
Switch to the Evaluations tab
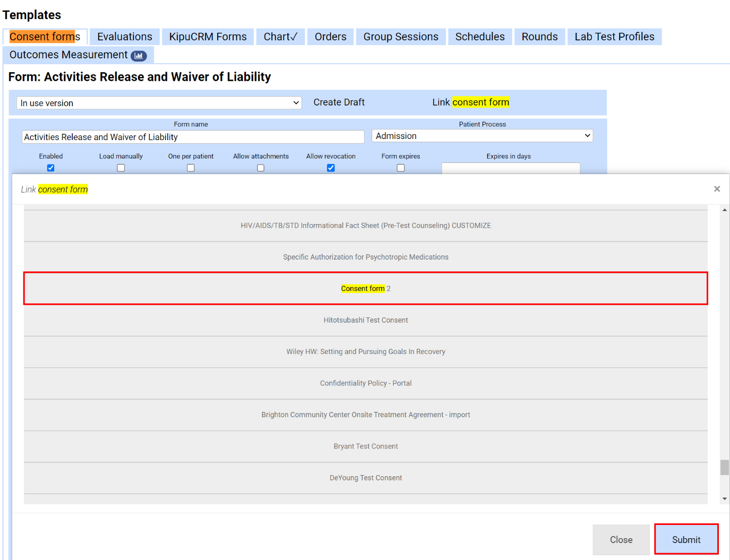pos(124,37)
